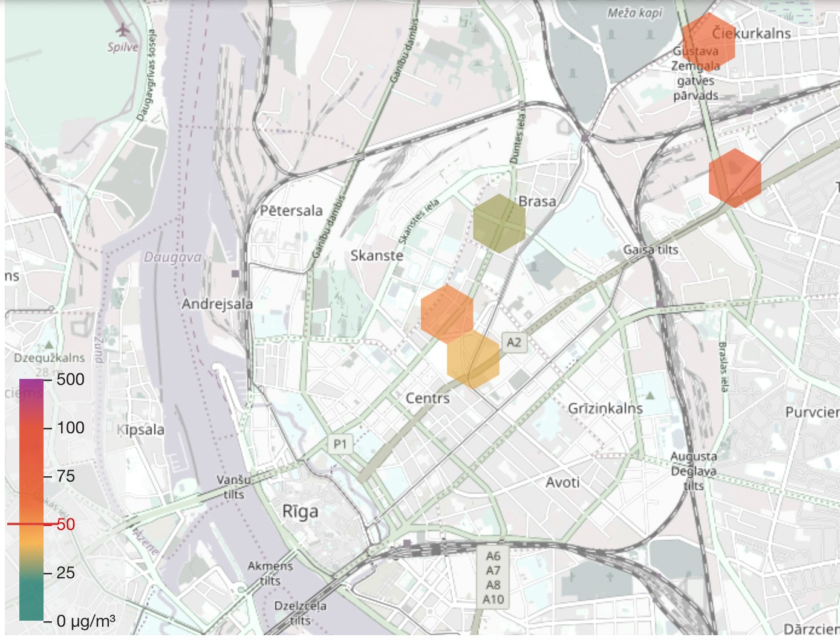Click the Meža kapi label

pyautogui.click(x=635, y=13)
